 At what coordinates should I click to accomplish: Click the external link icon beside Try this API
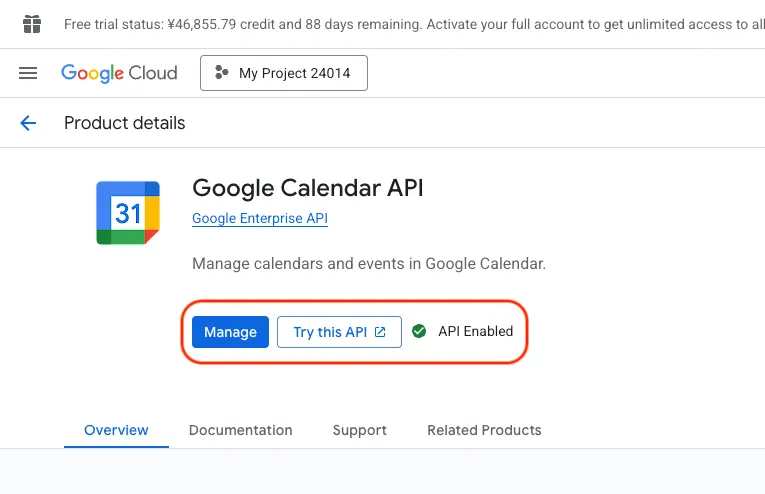click(380, 332)
